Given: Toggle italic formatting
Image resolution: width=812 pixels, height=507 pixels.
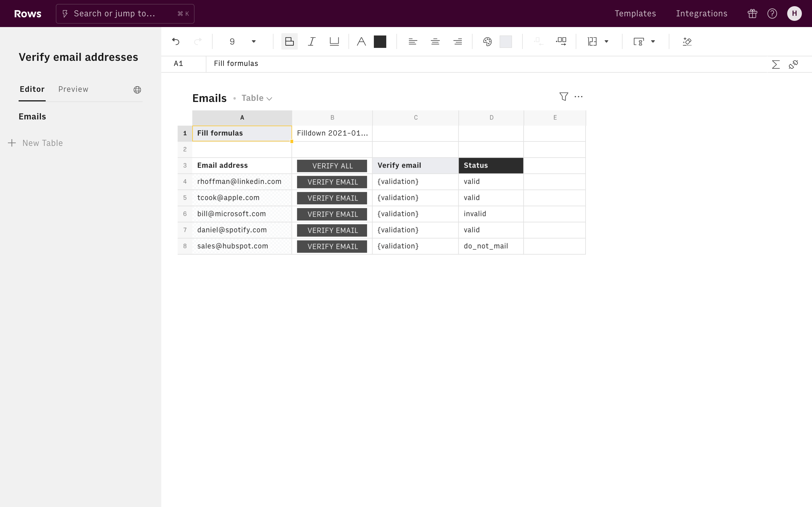Looking at the screenshot, I should click(x=312, y=42).
